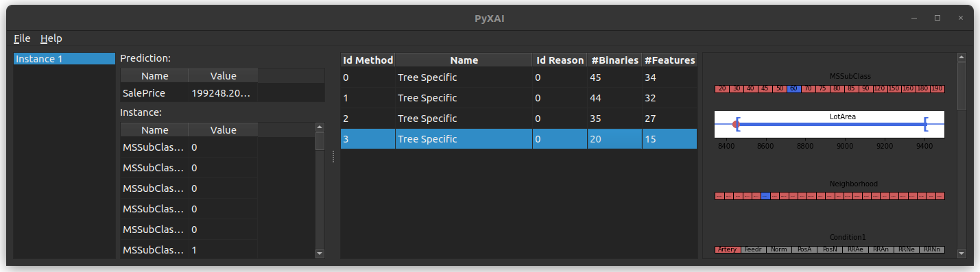Click the 27 features cell
The width and height of the screenshot is (980, 272).
tap(669, 119)
